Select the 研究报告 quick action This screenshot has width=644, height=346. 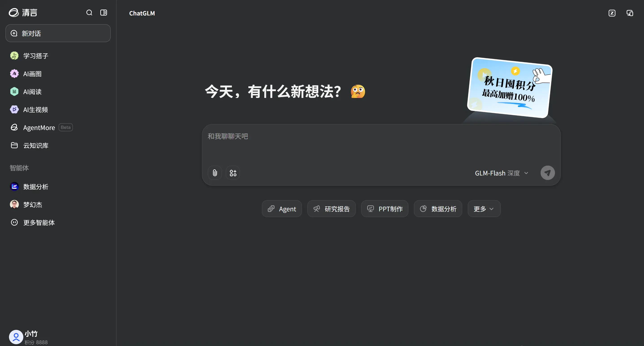pos(331,209)
